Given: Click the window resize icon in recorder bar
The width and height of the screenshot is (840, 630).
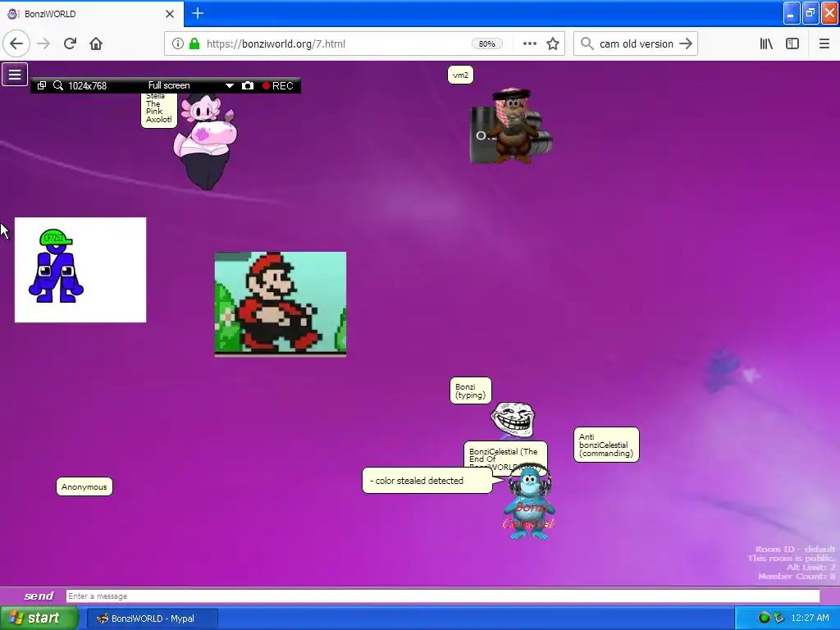Looking at the screenshot, I should pyautogui.click(x=42, y=85).
